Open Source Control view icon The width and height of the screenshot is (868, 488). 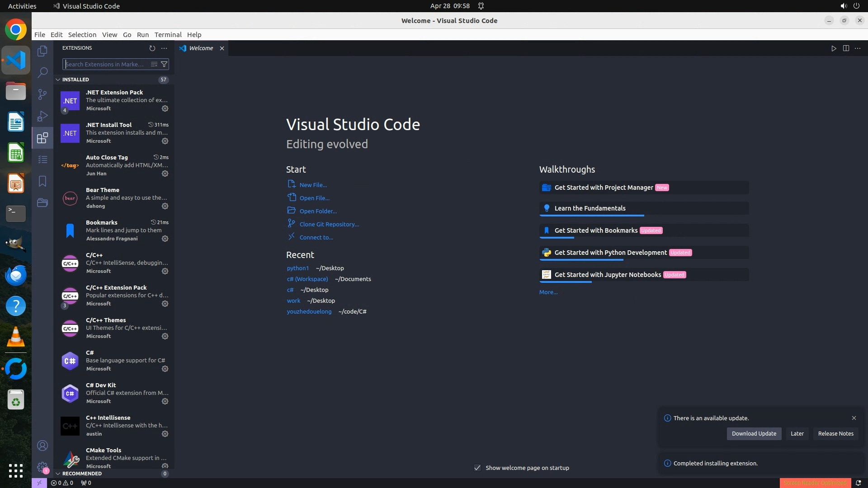pyautogui.click(x=42, y=94)
